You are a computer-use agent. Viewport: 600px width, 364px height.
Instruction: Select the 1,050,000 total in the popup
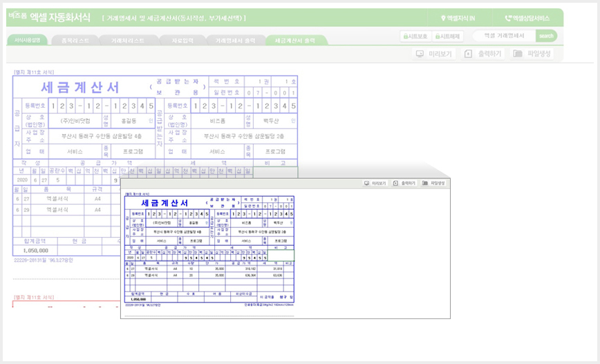138,299
